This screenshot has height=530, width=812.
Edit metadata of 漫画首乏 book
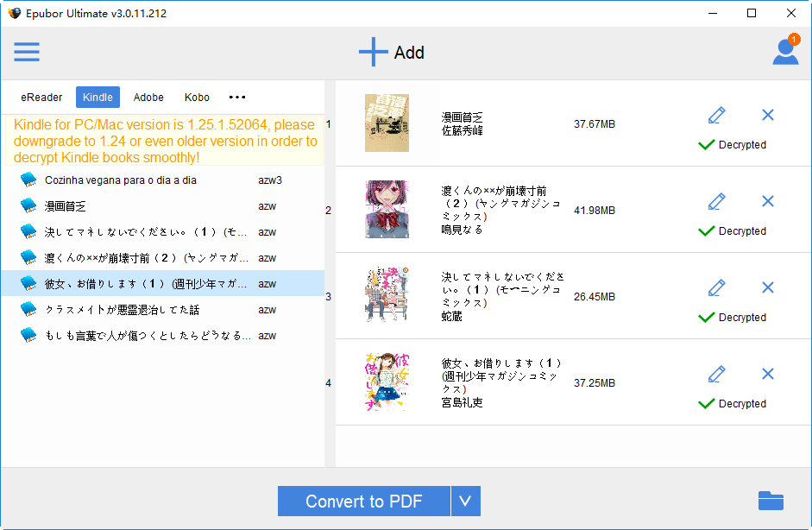tap(716, 115)
